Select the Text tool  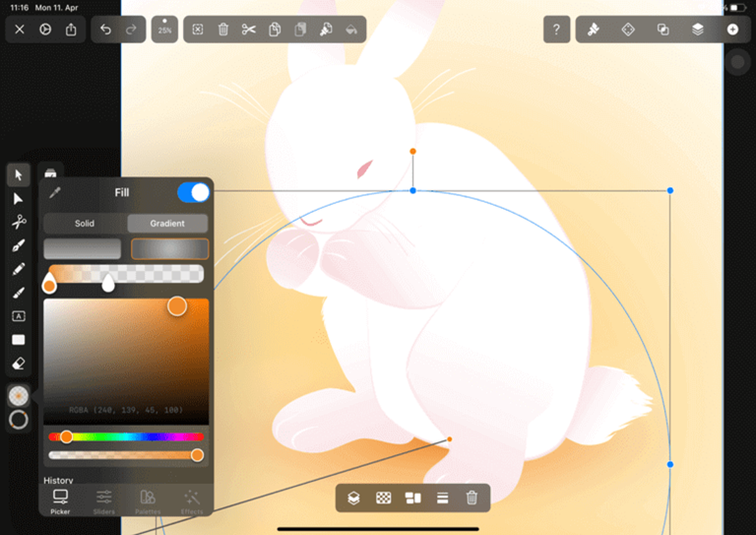(x=19, y=316)
